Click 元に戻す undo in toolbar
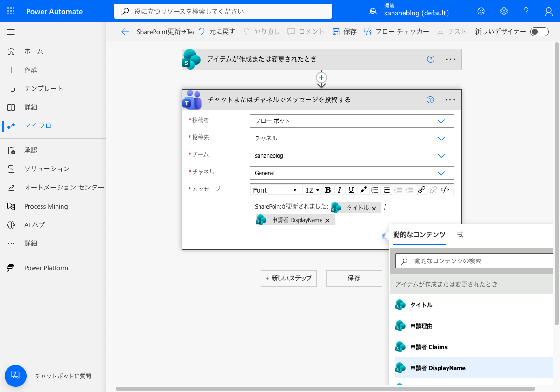Viewport: 560px width, 392px height. tap(217, 32)
